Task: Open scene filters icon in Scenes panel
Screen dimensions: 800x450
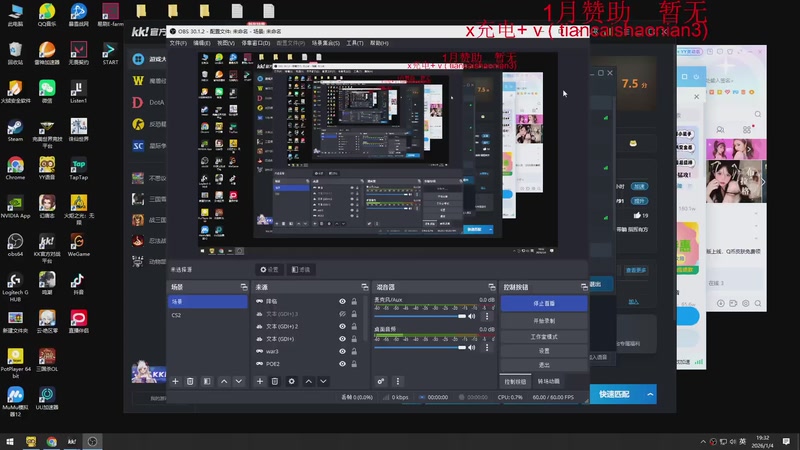Action: point(207,381)
